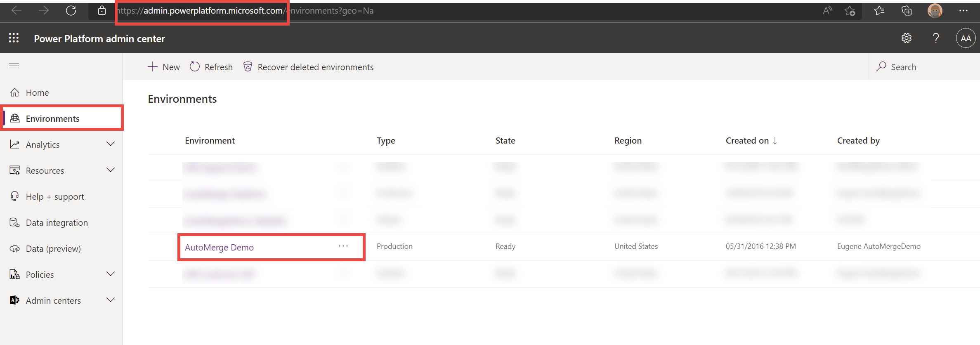Sort by the Region column header

tap(628, 141)
